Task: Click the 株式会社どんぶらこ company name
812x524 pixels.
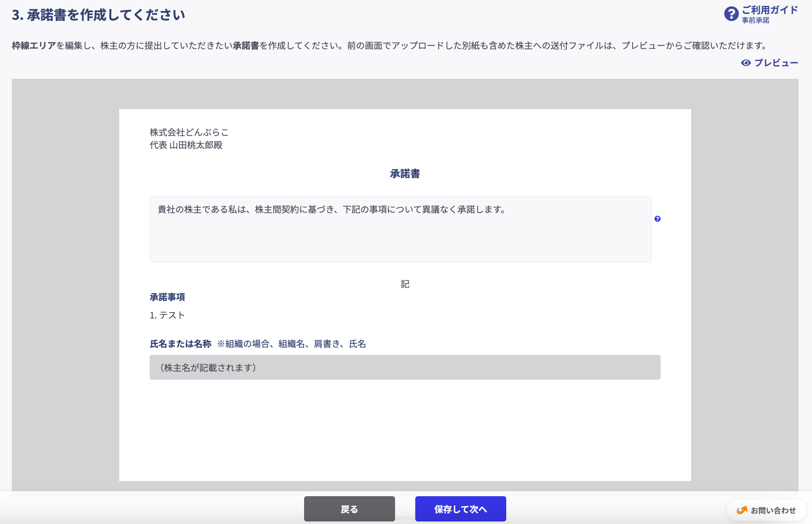Action: 189,133
